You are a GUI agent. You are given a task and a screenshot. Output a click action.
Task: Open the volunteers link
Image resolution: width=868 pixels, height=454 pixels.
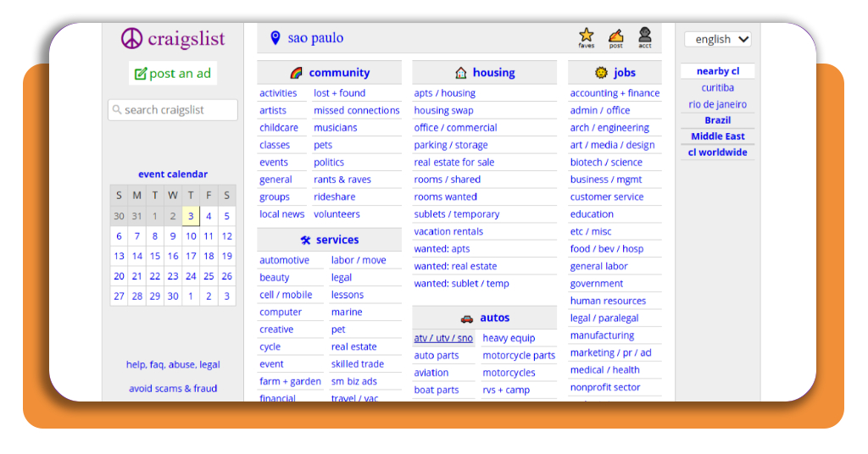337,214
